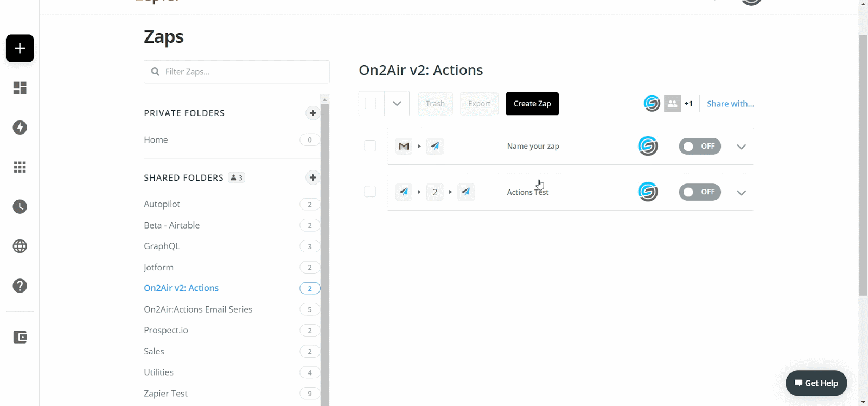
Task: Expand options chevron for 'Name your zap'
Action: point(741,147)
